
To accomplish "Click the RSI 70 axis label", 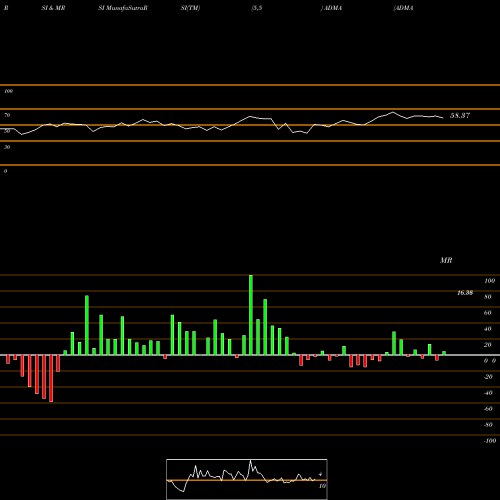I will click(x=7, y=115).
